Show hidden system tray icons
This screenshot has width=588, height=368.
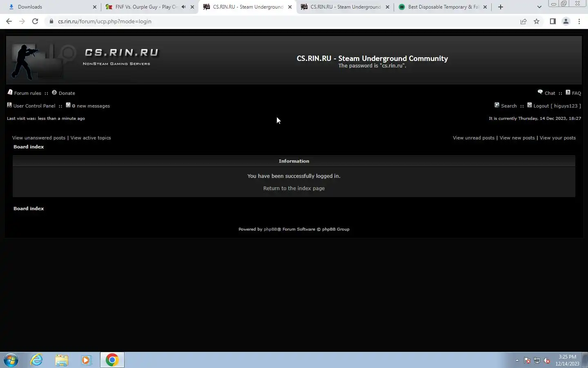(517, 360)
